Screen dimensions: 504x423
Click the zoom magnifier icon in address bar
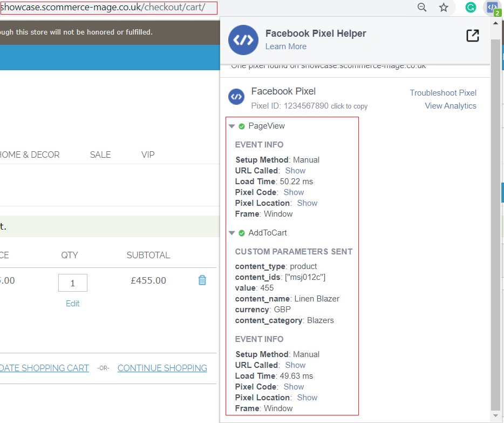(422, 8)
